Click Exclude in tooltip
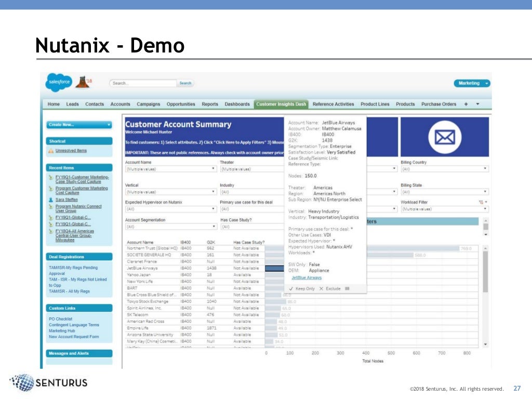Image resolution: width=532 pixels, height=399 pixels. (330, 288)
